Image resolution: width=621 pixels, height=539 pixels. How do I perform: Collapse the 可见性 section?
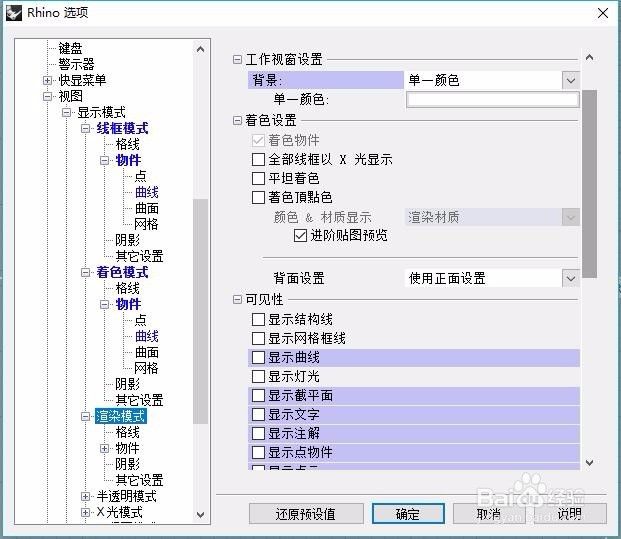click(x=237, y=299)
